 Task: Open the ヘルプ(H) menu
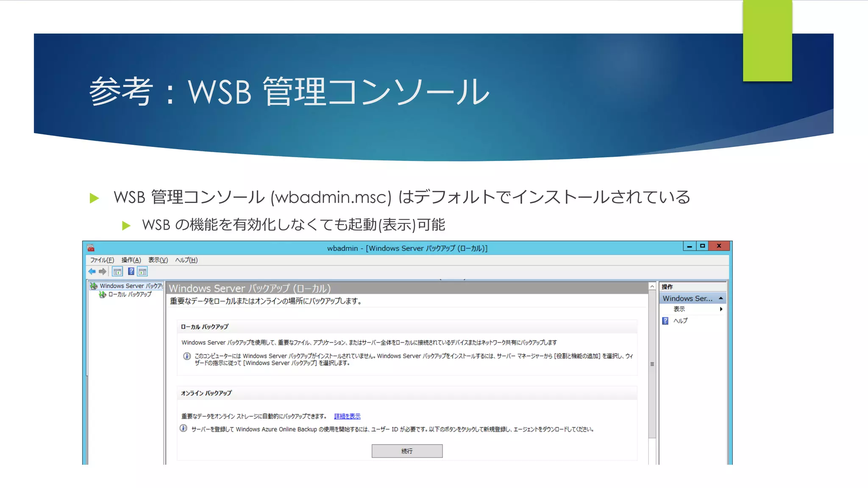(186, 260)
